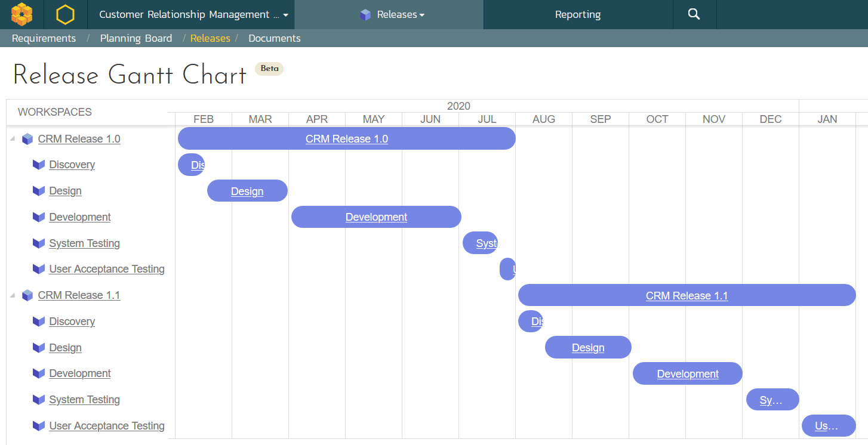Go to the Planning Board tab
Viewport: 868px width, 445px height.
136,38
